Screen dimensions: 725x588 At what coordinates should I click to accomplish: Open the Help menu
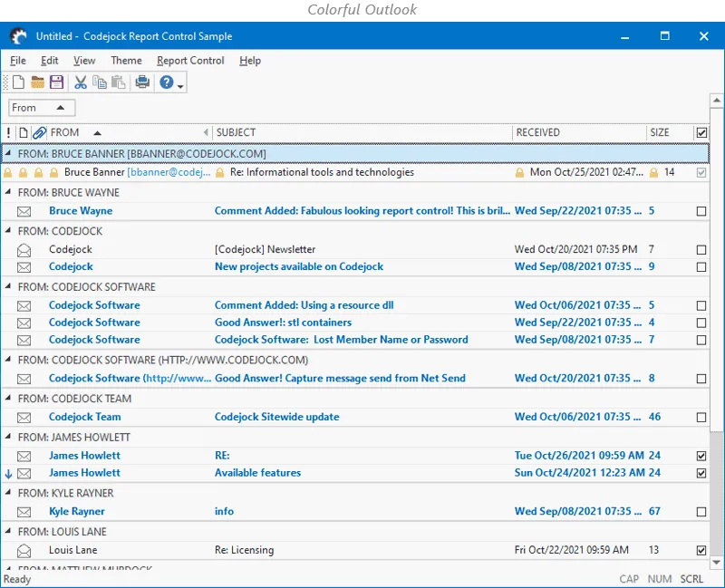point(250,61)
